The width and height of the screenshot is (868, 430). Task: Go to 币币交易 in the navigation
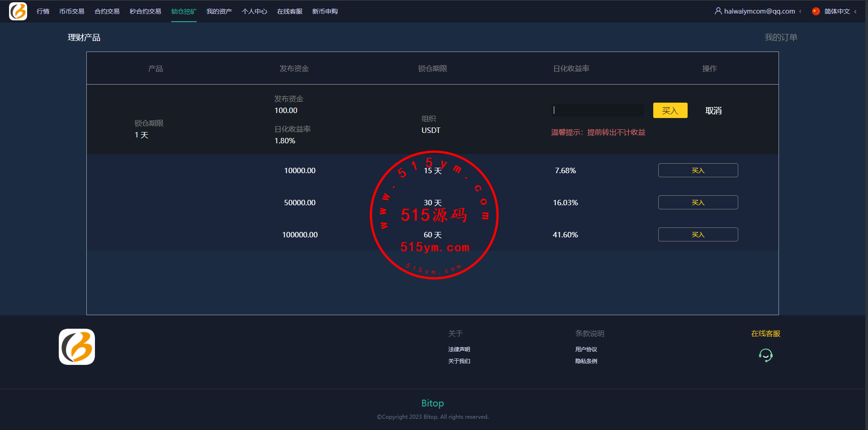(71, 11)
